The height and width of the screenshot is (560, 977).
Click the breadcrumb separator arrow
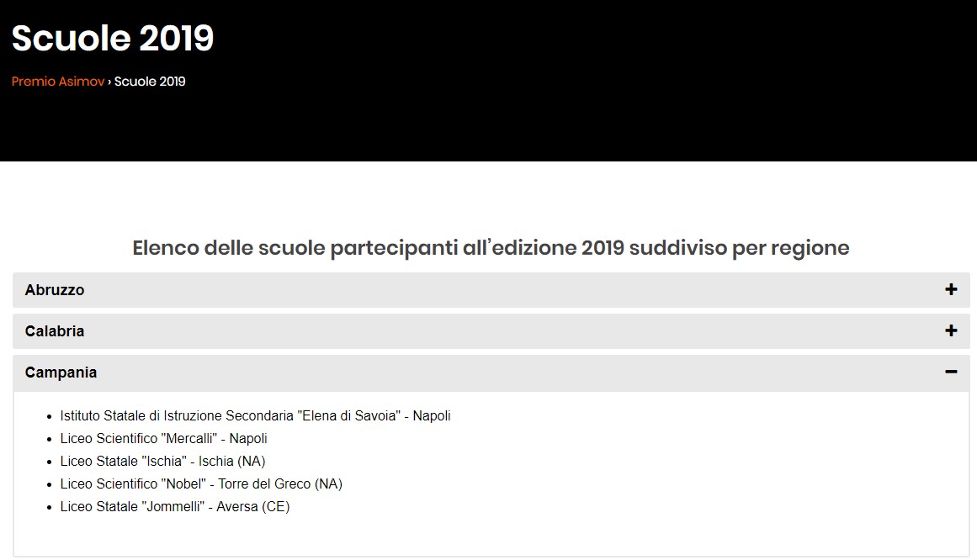[x=109, y=82]
